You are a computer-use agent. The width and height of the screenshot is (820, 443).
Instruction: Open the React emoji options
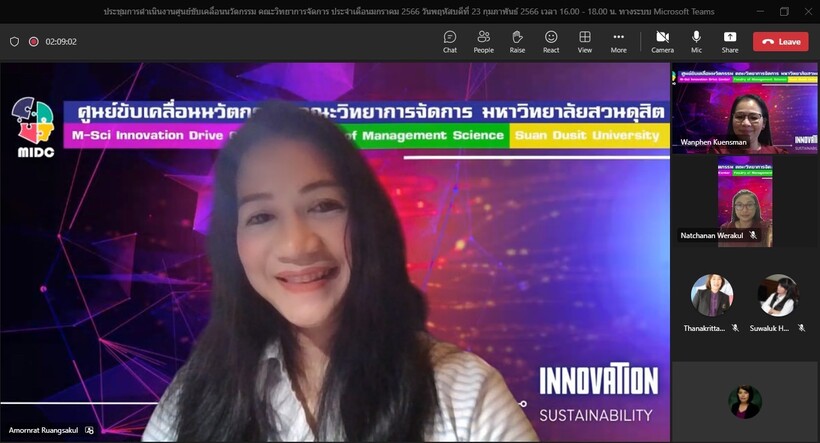(551, 41)
